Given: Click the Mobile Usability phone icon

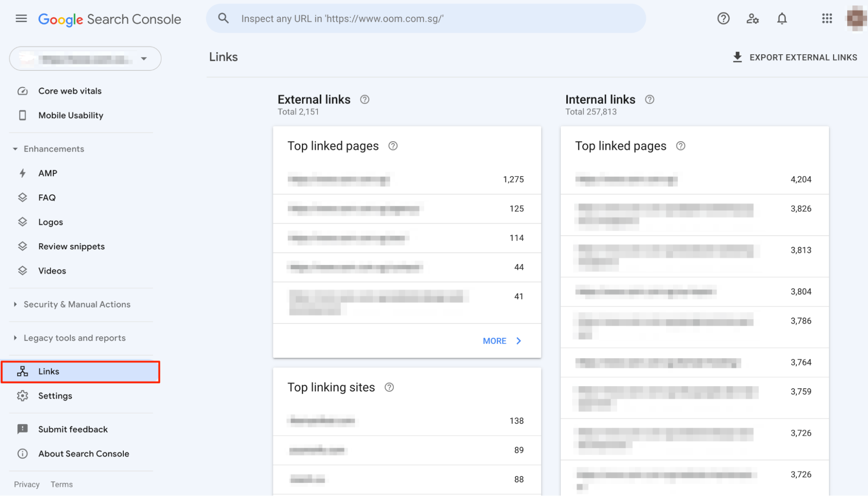Looking at the screenshot, I should [x=23, y=116].
